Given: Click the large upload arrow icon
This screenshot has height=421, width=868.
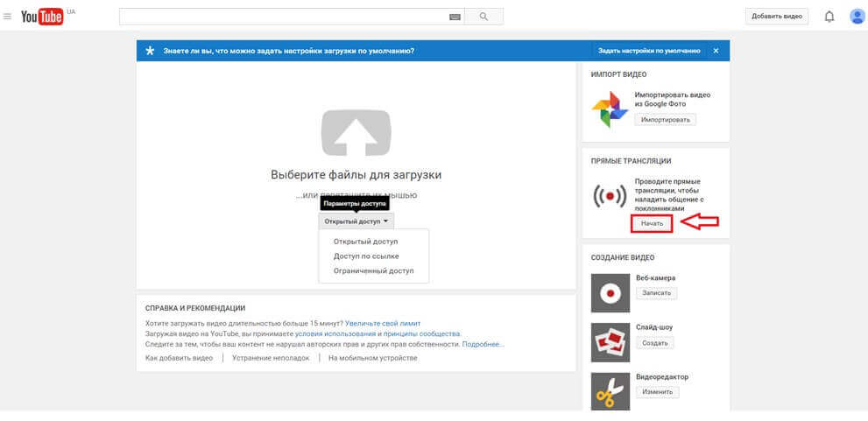Looking at the screenshot, I should pyautogui.click(x=356, y=131).
